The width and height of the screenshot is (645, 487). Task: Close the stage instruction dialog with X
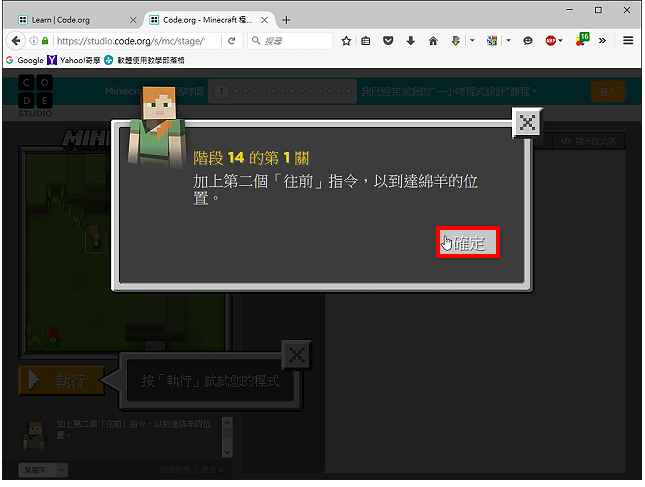(527, 123)
